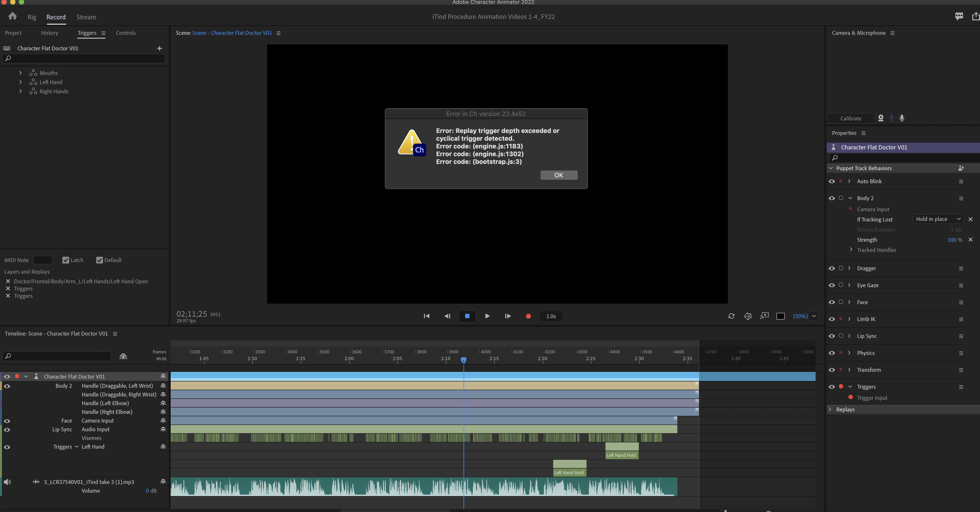Expand the Right Hands triggers group
The height and width of the screenshot is (512, 980).
[20, 91]
